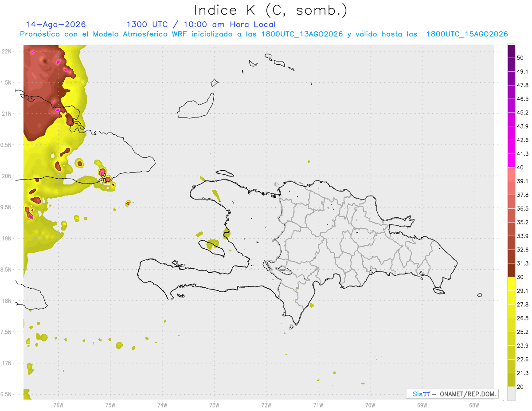Click the olive legend swatch between 20 and 21.3
Viewport: 532px width, 411px height.
point(511,380)
